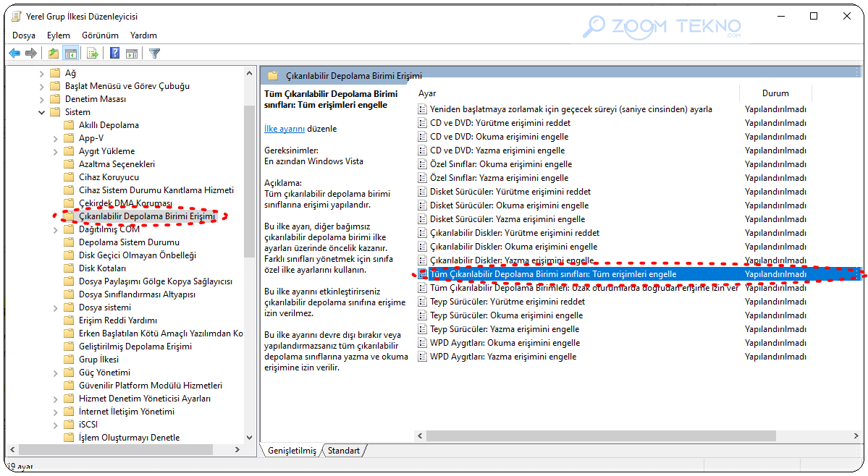
Task: Click the İlke ayarını link
Action: click(284, 128)
